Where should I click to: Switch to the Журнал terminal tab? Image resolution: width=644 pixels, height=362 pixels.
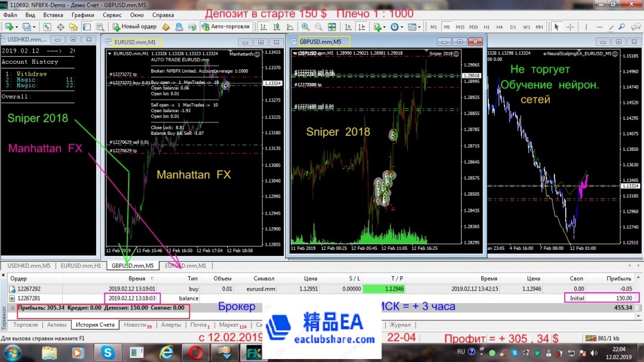pos(400,324)
